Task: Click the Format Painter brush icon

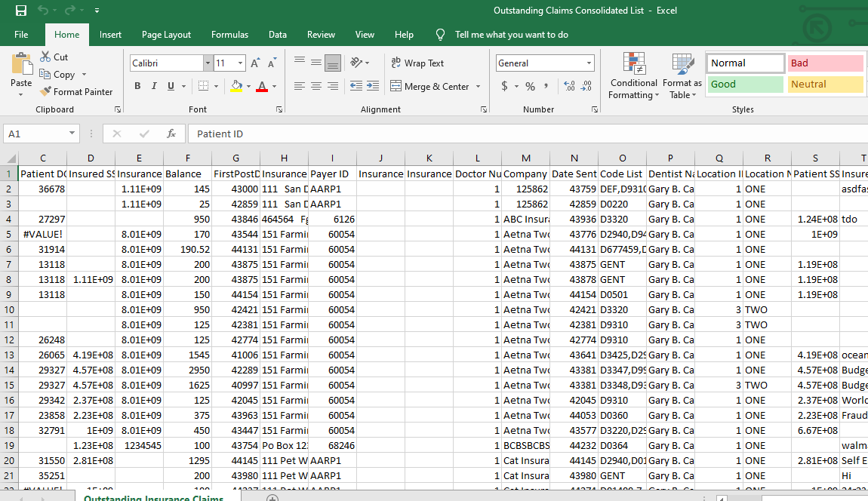Action: 45,92
